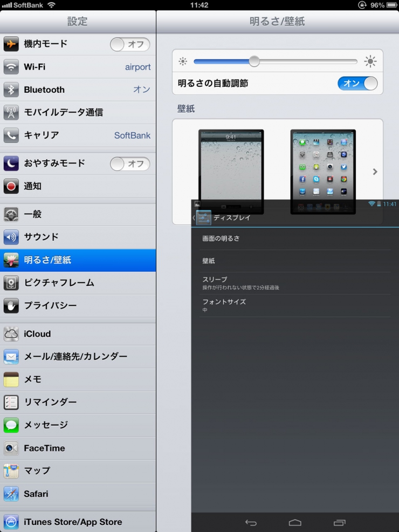Viewport: 399px width, 532px height.
Task: Select サウンド in settings list
Action: [x=78, y=237]
